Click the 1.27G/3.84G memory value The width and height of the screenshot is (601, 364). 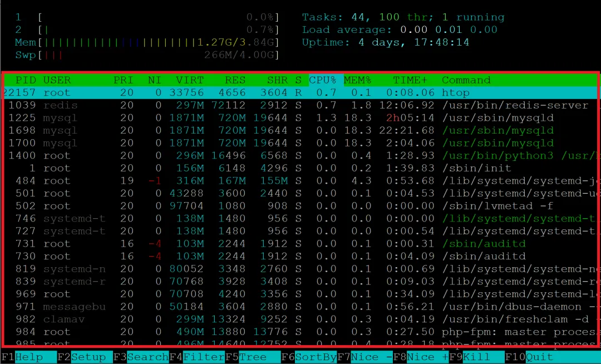click(x=236, y=42)
